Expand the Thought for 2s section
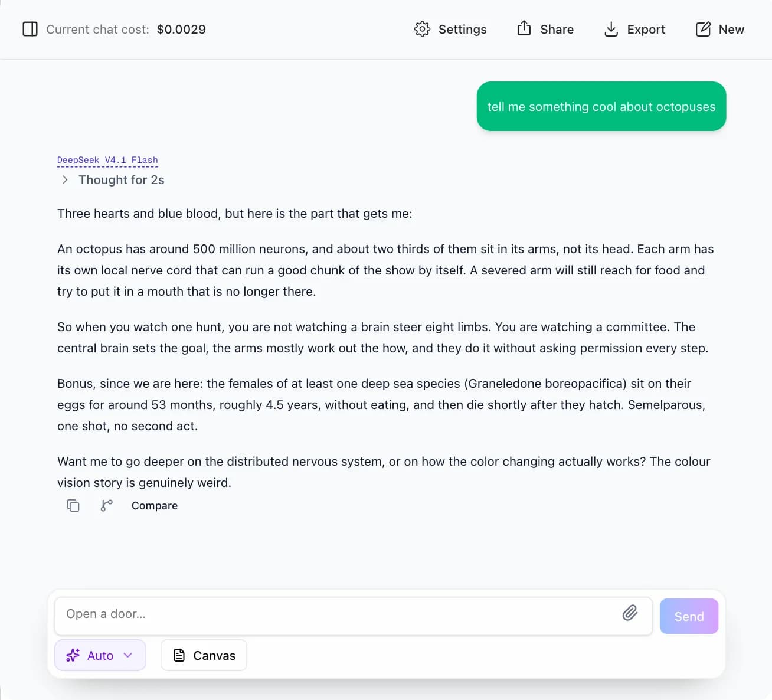The image size is (772, 700). click(x=113, y=180)
